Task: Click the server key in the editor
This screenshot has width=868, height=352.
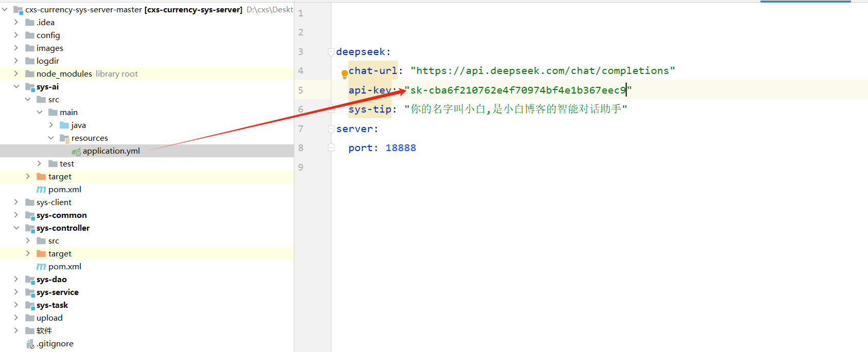Action: tap(355, 129)
